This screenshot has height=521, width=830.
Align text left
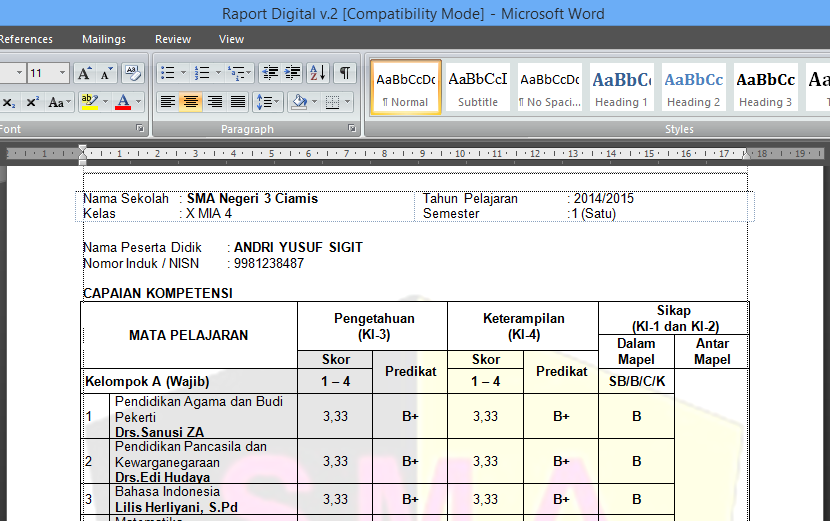pyautogui.click(x=168, y=102)
